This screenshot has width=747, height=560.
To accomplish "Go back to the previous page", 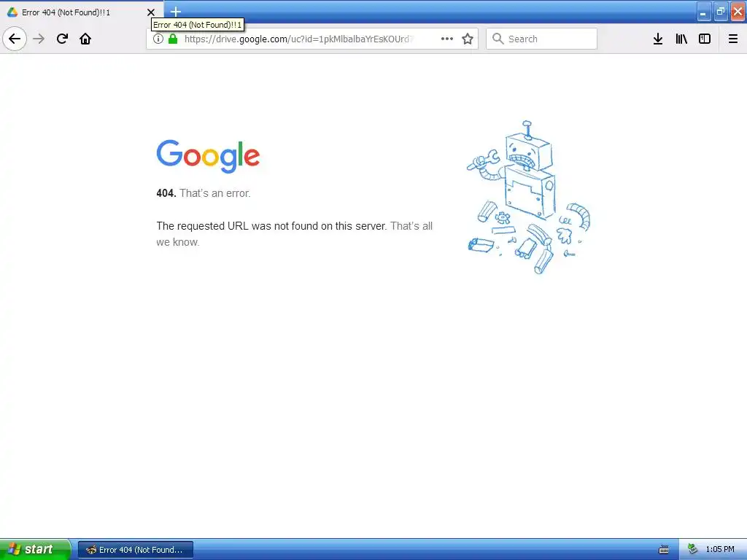I will (x=15, y=39).
